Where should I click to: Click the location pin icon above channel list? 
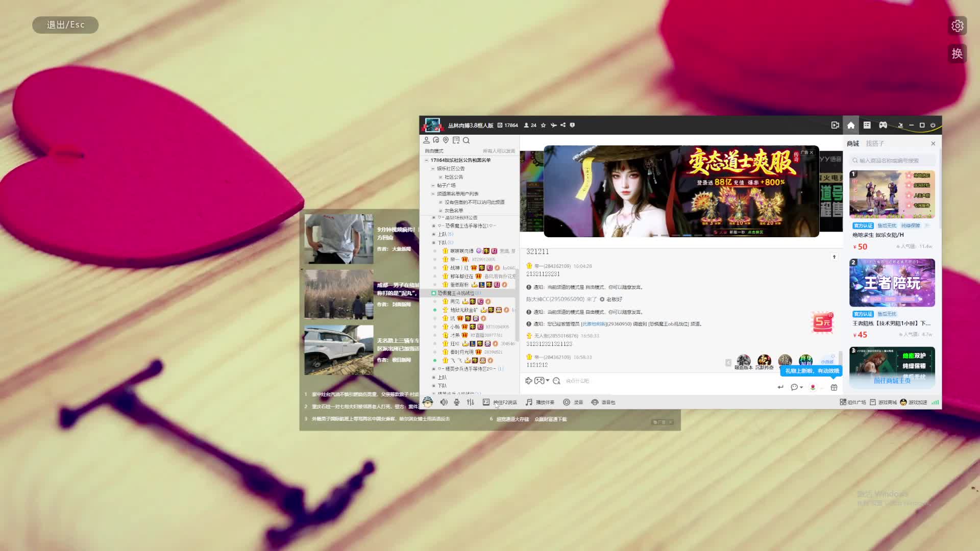(x=446, y=140)
